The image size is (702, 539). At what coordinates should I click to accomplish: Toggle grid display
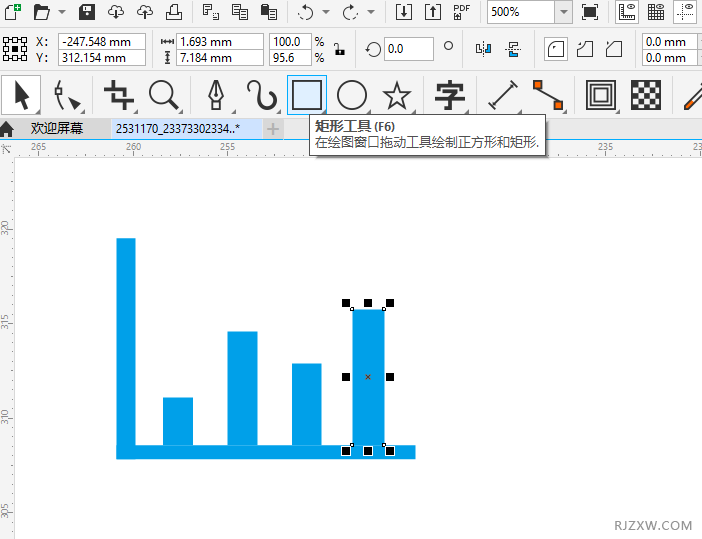pos(655,12)
